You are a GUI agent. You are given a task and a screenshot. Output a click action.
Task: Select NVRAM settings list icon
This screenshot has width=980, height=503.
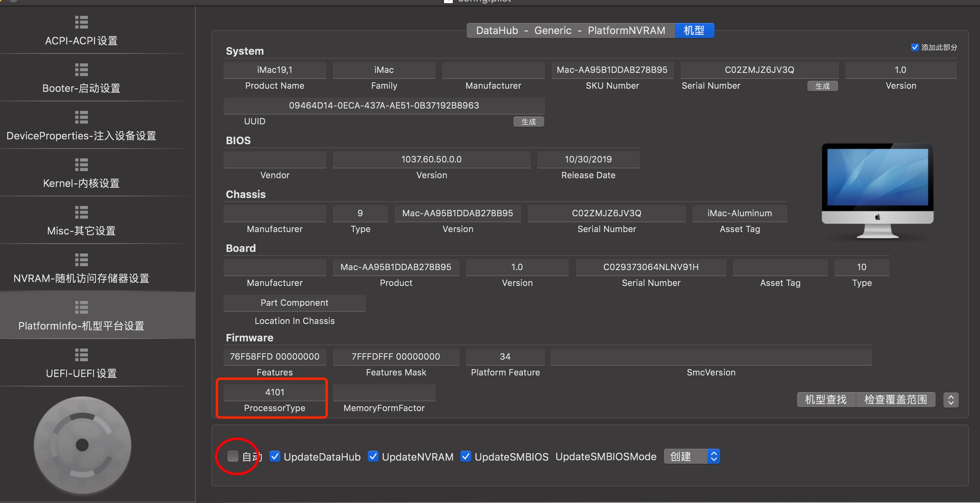81,260
